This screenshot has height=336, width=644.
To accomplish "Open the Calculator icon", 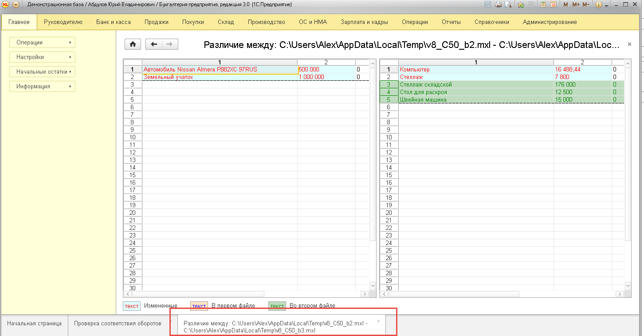I will pyautogui.click(x=543, y=4).
